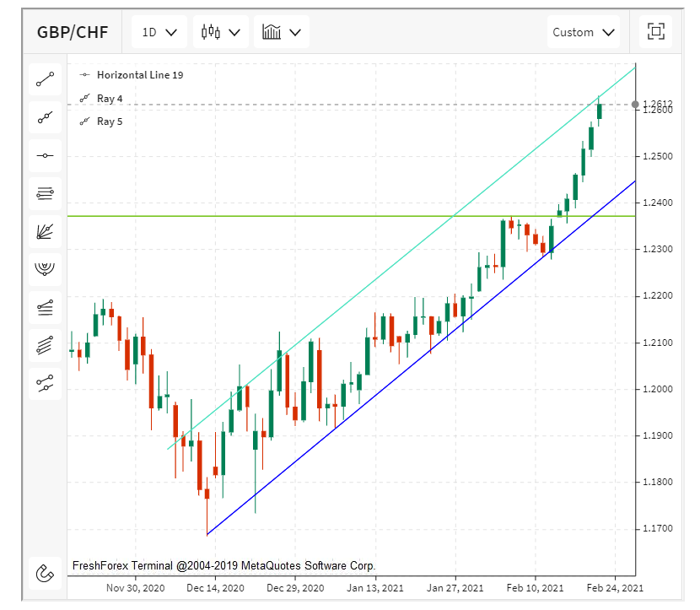
Task: Click the 1.1800 price axis label
Action: [658, 482]
